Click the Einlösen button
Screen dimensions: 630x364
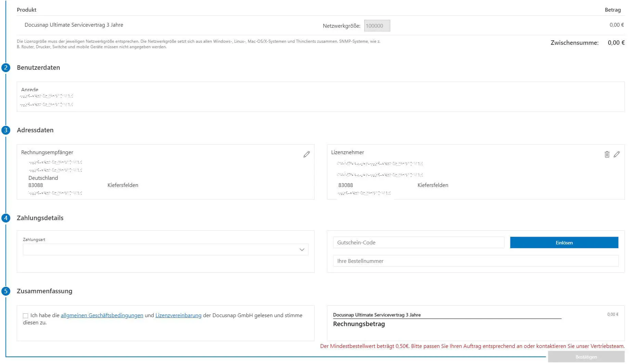click(564, 243)
